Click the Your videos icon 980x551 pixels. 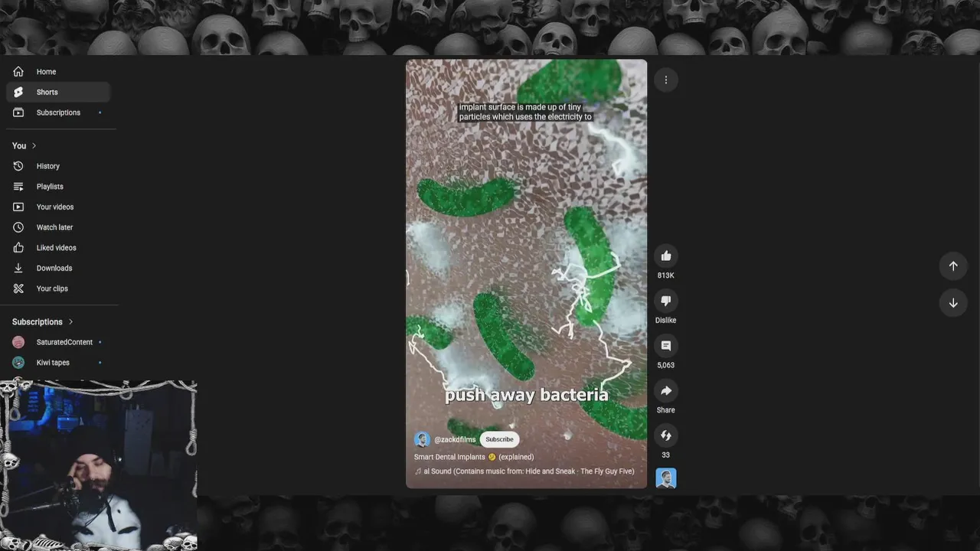18,207
